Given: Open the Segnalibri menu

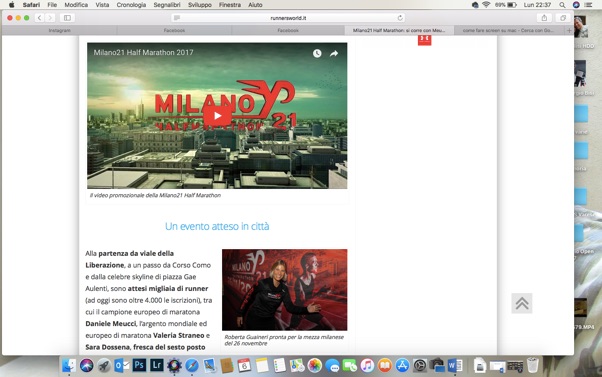Looking at the screenshot, I should tap(167, 5).
